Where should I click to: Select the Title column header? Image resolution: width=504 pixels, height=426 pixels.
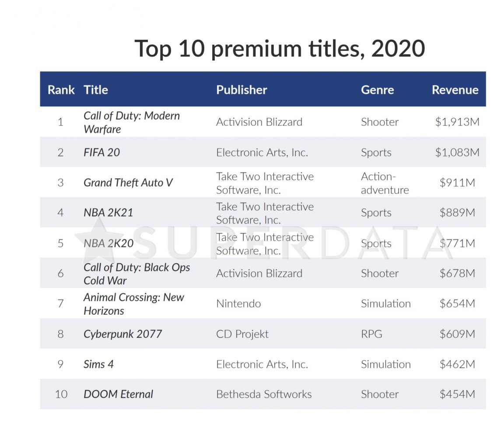(96, 90)
